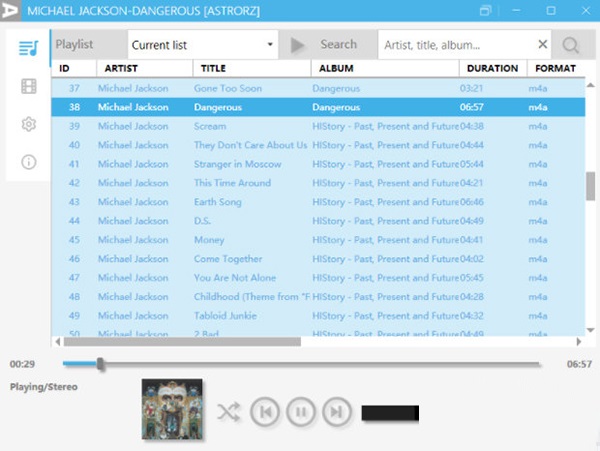Click the ID 37 cell
This screenshot has height=451, width=600.
click(74, 88)
